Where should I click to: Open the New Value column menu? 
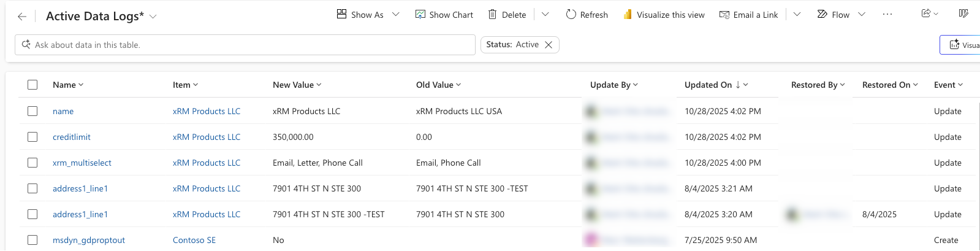click(297, 85)
